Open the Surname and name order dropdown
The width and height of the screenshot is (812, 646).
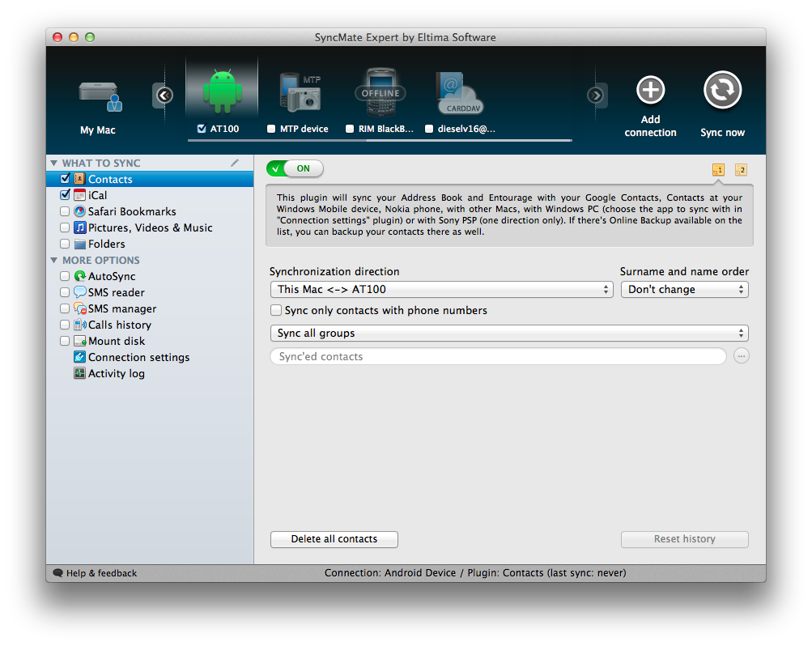point(684,289)
